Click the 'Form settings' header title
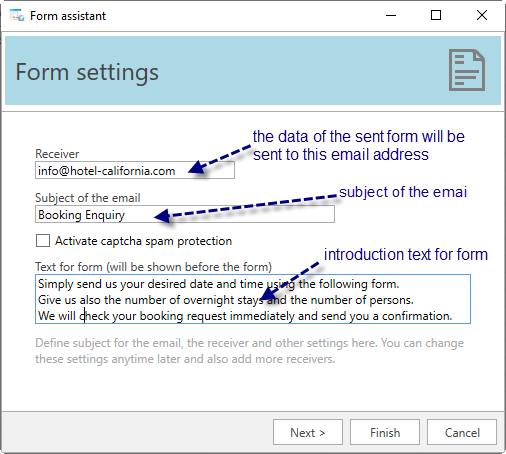 point(87,72)
